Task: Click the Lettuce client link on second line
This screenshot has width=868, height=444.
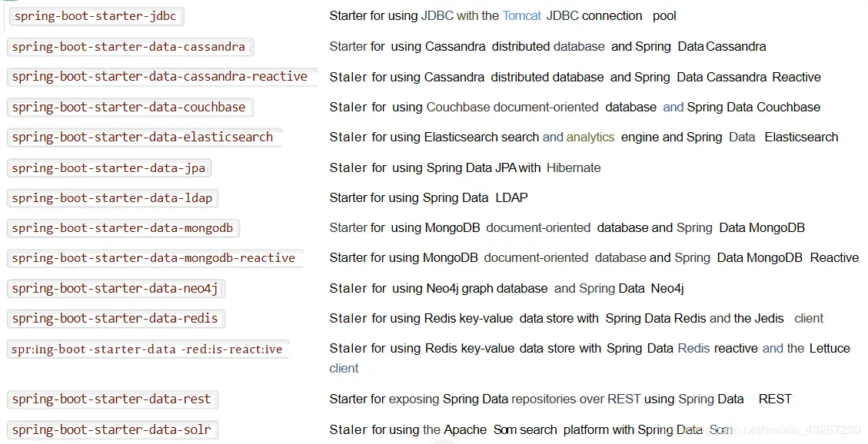Action: pyautogui.click(x=344, y=368)
